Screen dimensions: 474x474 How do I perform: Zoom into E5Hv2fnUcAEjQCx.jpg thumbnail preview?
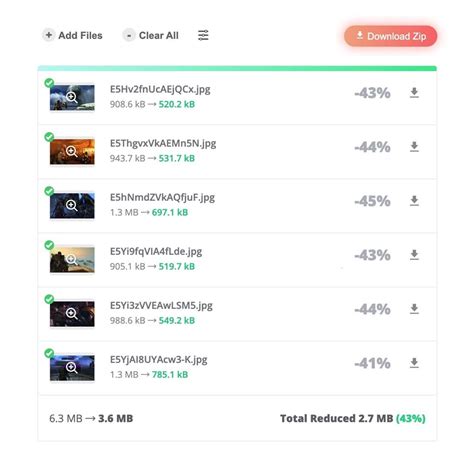[72, 97]
